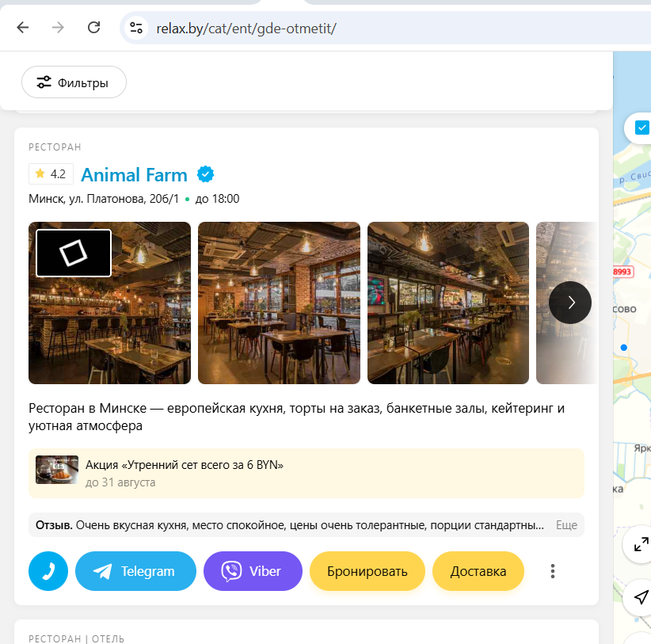651x644 pixels.
Task: Call Animal Farm via phone icon button
Action: click(x=48, y=571)
